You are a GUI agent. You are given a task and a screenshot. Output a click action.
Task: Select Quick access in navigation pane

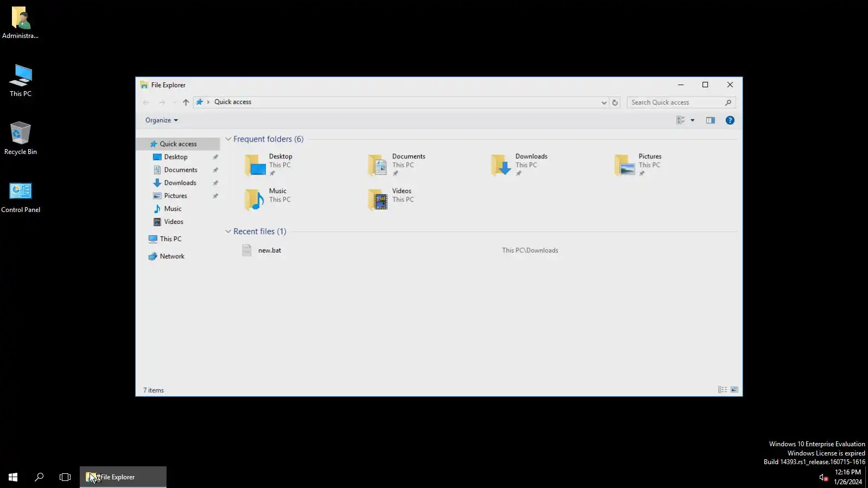[x=178, y=144]
